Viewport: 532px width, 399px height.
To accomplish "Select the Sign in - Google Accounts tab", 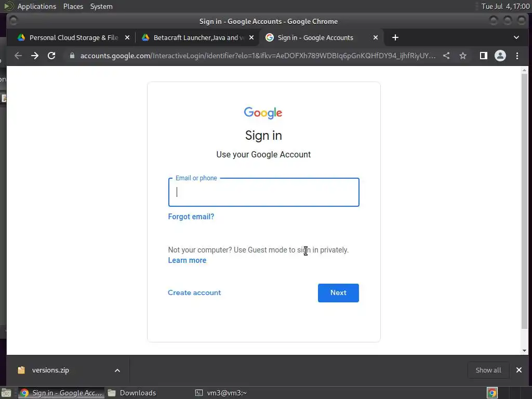I will (321, 37).
